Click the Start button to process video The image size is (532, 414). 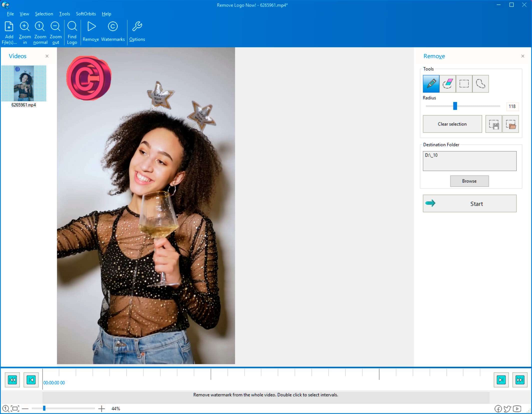[x=469, y=203]
